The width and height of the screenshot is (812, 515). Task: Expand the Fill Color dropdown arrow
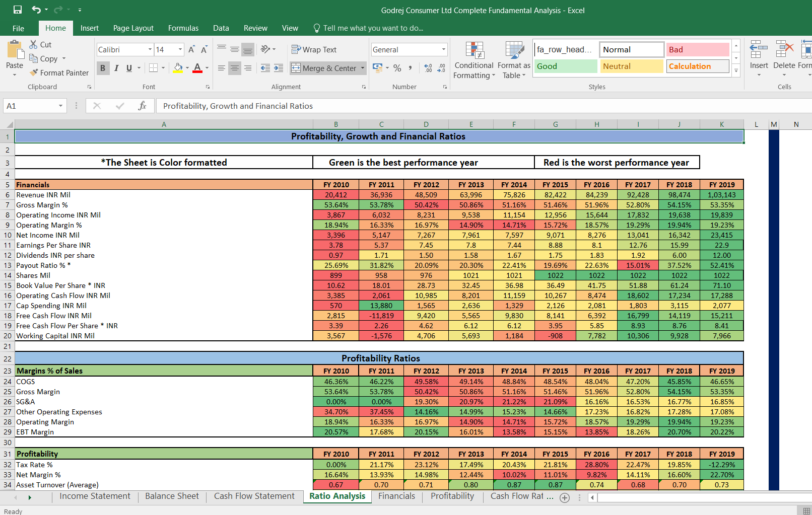pos(187,67)
